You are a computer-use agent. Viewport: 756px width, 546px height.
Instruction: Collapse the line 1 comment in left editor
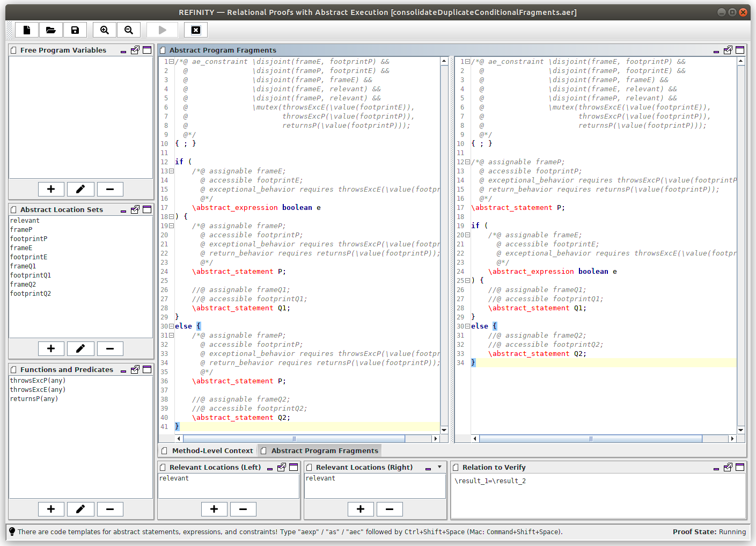click(171, 62)
